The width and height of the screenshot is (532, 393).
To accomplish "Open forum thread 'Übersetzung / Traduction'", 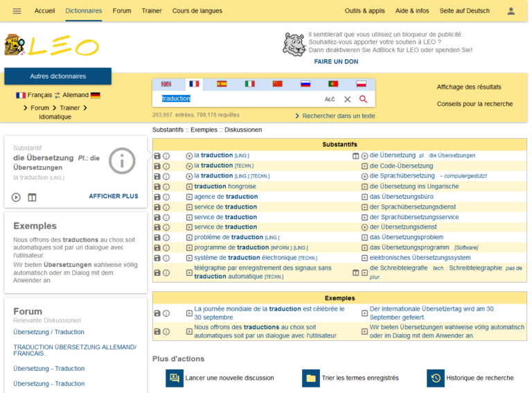I will [49, 332].
